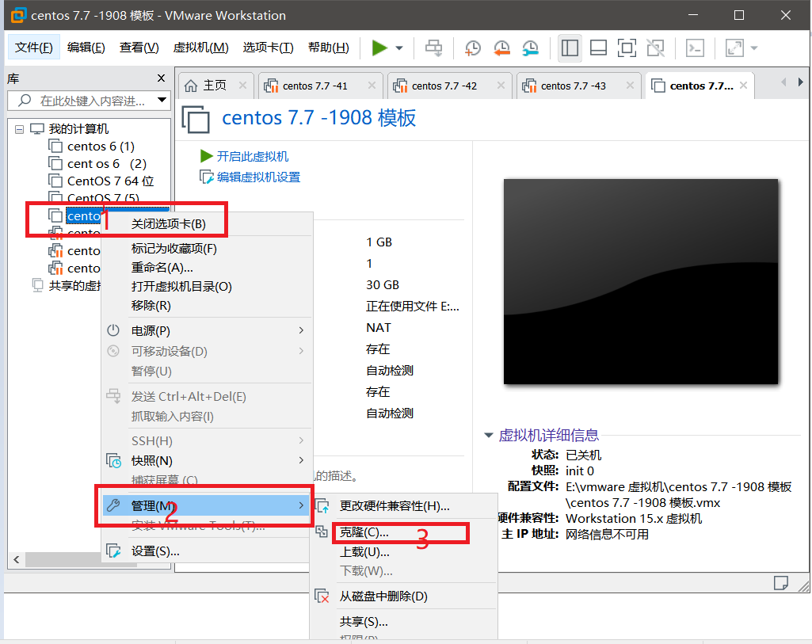Choose 更改硬件兼容性(H)... in submenu
This screenshot has height=644, width=812.
(395, 506)
